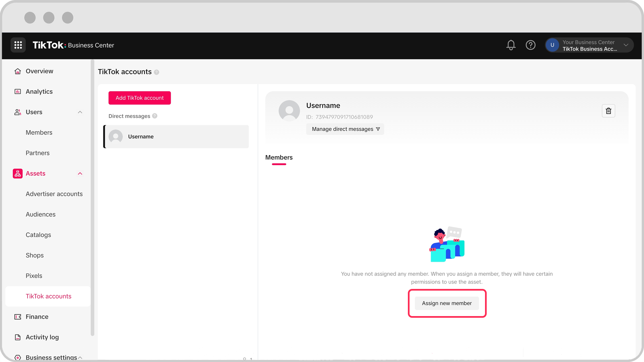Collapse the Users section chevron
This screenshot has height=362, width=644.
(x=80, y=112)
